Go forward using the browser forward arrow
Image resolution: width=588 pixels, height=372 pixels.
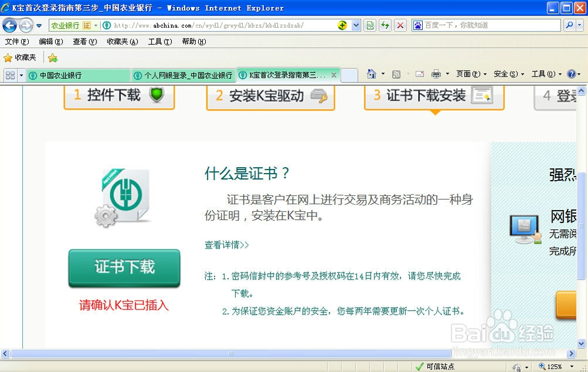[26, 25]
